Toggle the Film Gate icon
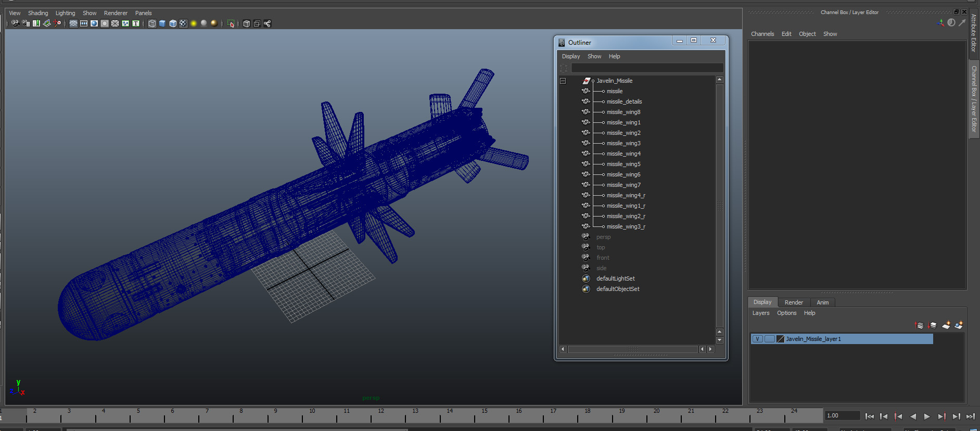 tap(84, 23)
